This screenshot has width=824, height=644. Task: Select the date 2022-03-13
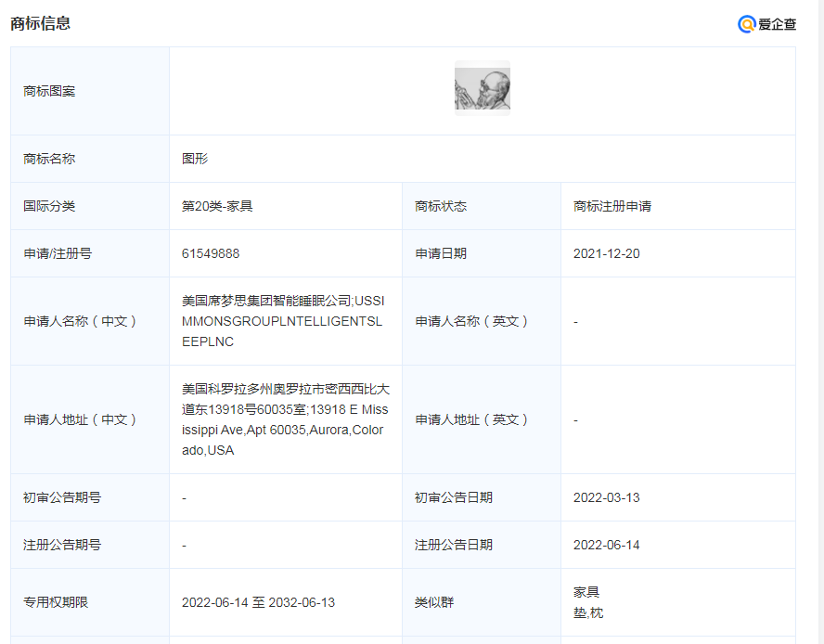607,497
